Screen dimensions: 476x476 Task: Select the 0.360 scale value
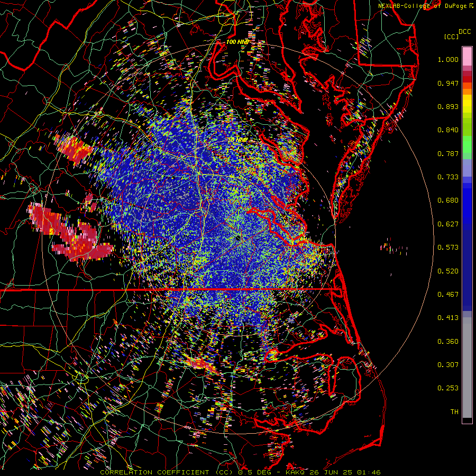tap(448, 342)
